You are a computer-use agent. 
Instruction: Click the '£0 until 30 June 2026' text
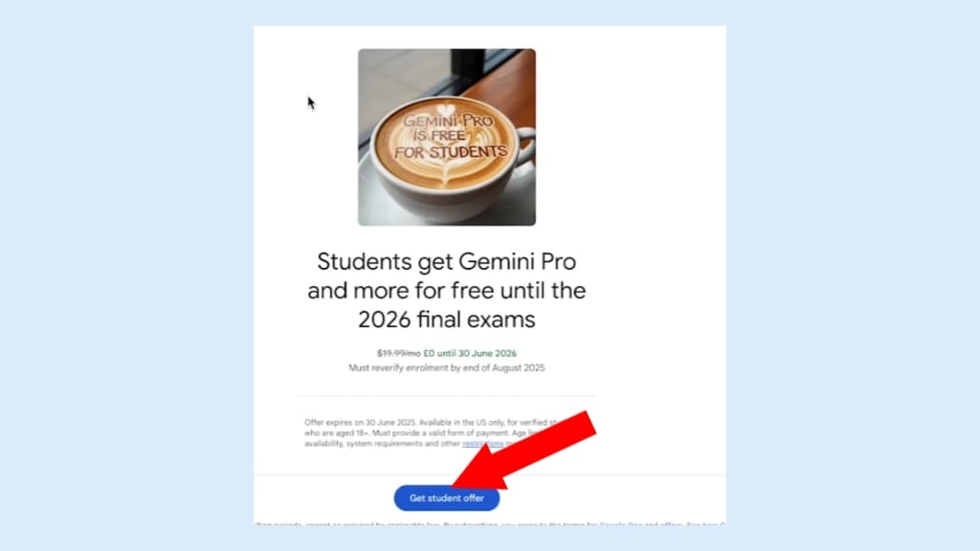click(470, 354)
